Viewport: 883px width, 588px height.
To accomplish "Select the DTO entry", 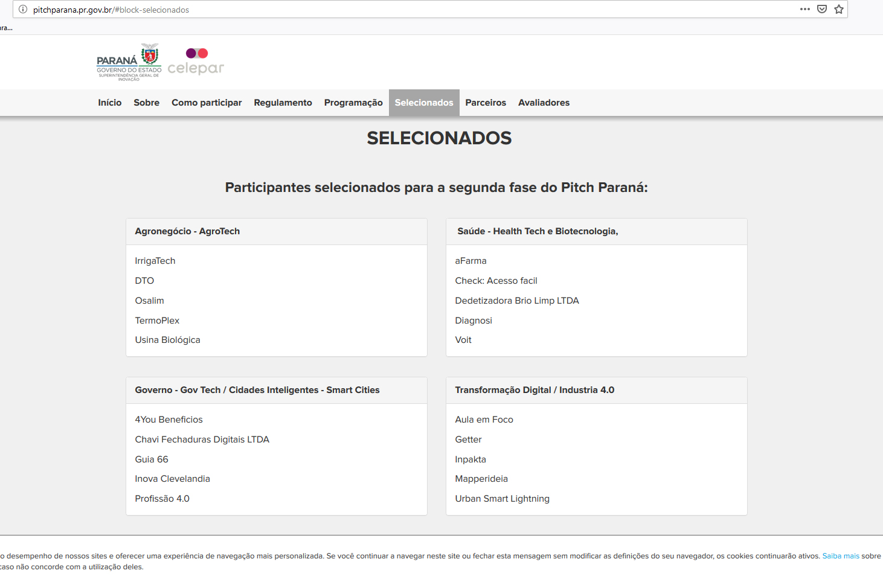I will 144,281.
